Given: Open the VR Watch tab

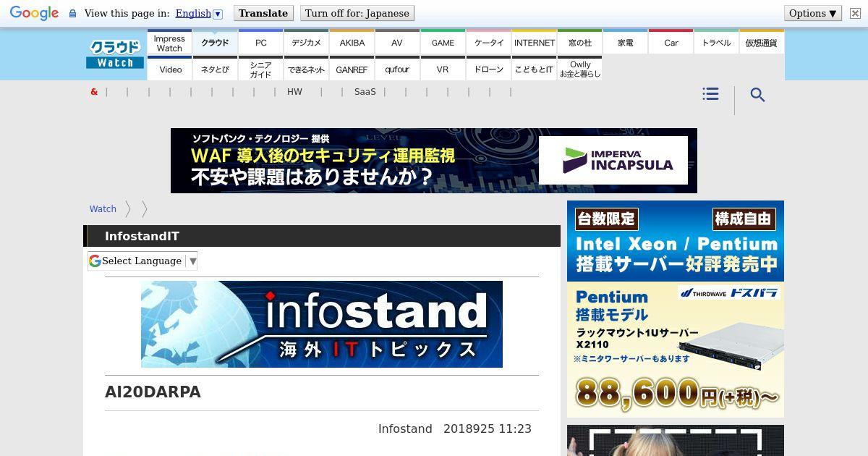Looking at the screenshot, I should pyautogui.click(x=443, y=69).
